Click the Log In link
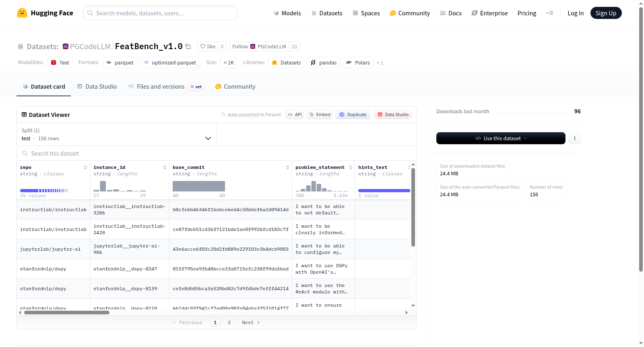The width and height of the screenshot is (644, 347). pos(576,13)
